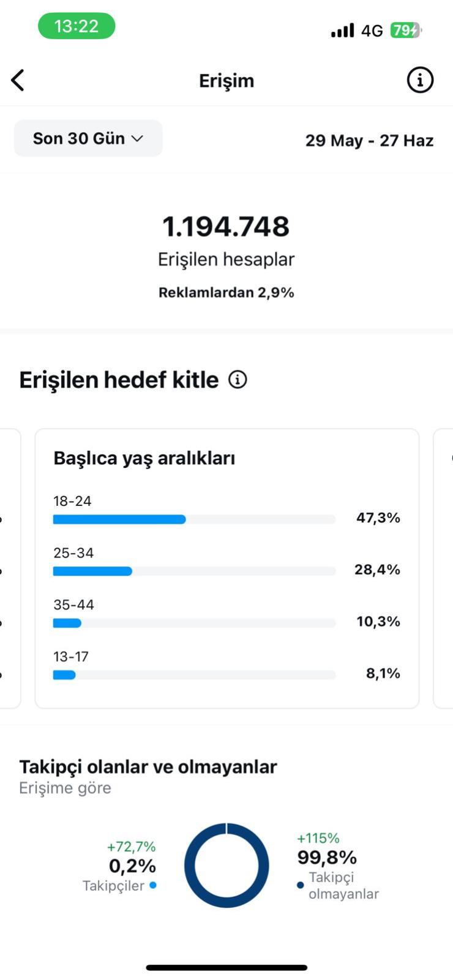Open the info icon beside Erişim title

click(x=420, y=80)
